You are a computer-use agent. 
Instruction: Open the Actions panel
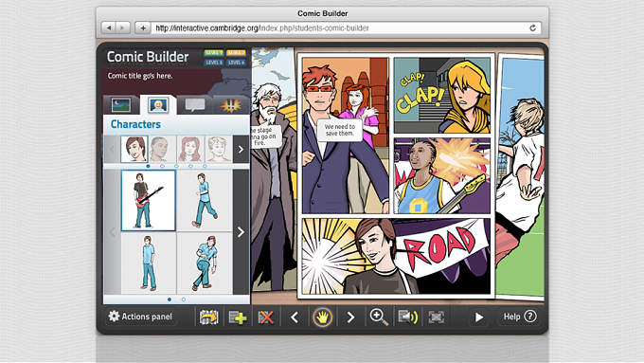tap(140, 317)
